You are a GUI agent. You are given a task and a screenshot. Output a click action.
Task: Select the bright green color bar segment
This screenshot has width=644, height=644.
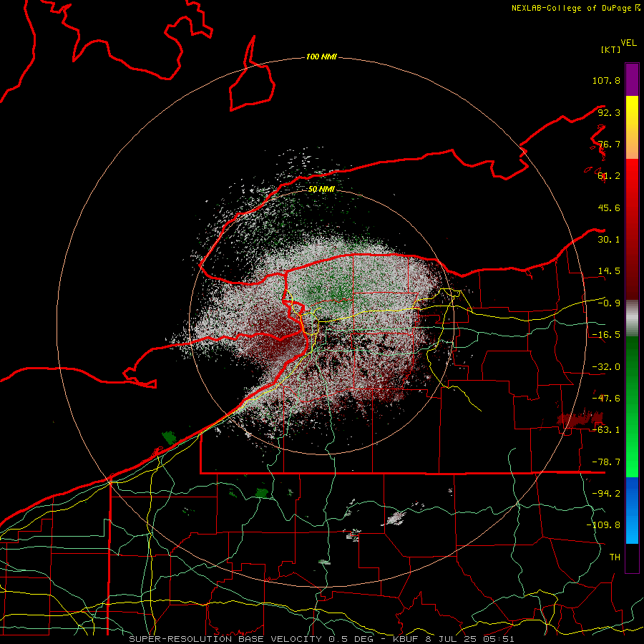(632, 406)
